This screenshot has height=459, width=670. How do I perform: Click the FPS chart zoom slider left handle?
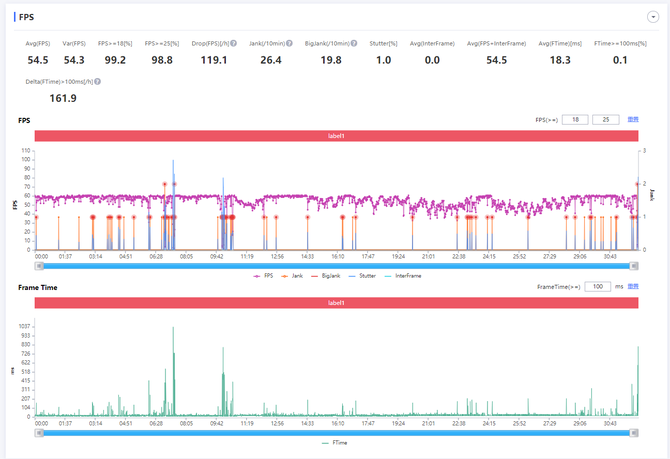(39, 265)
